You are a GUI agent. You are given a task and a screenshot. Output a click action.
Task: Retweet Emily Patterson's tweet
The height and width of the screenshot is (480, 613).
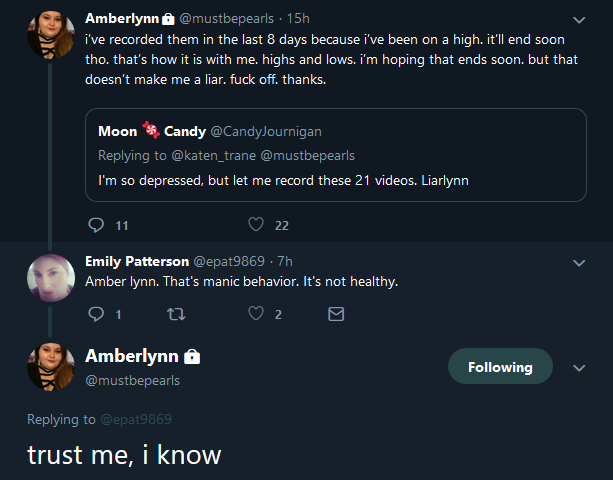click(x=176, y=314)
